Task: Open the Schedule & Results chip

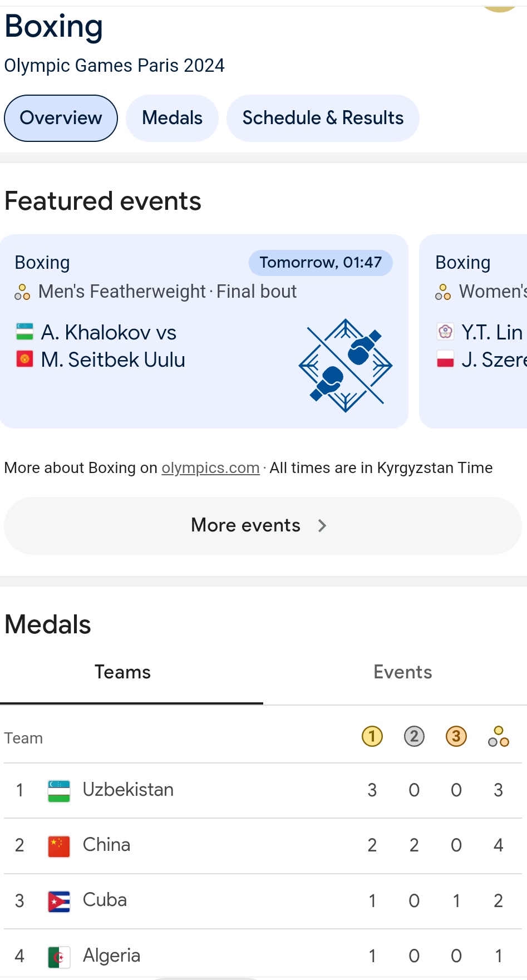Action: (323, 118)
